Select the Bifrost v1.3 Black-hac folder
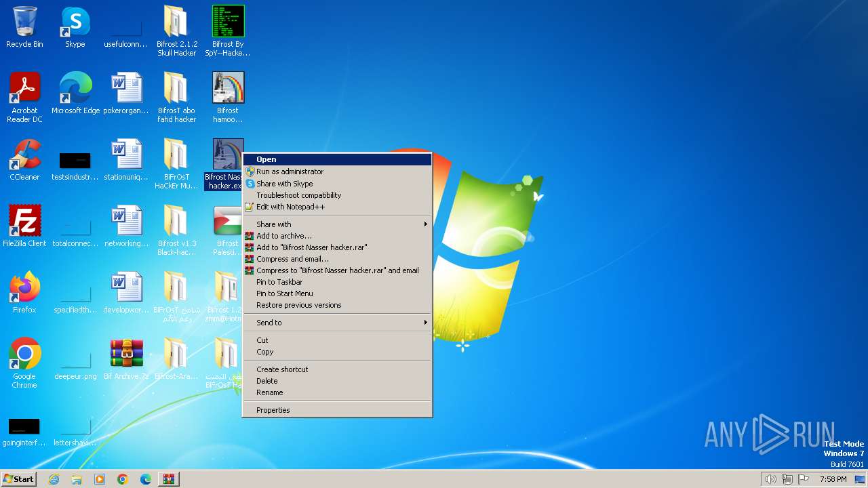 pos(176,230)
